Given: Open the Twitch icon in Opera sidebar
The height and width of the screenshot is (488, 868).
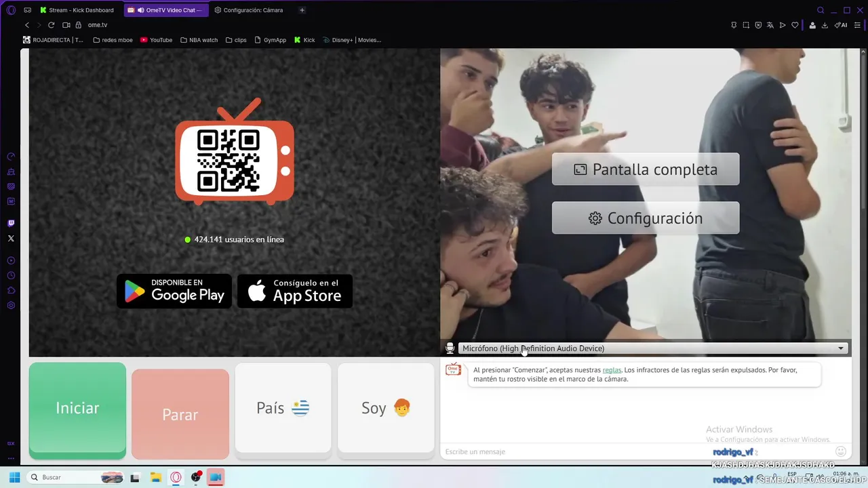Looking at the screenshot, I should [x=11, y=223].
